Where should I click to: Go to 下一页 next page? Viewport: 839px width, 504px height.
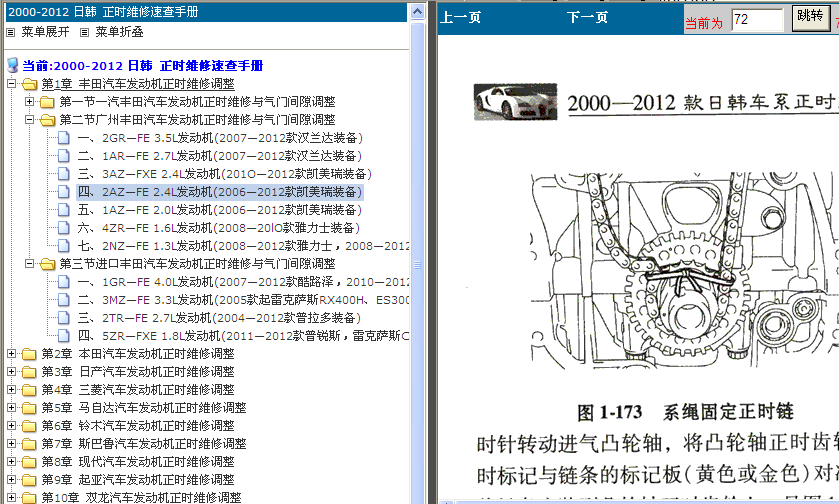tap(588, 18)
